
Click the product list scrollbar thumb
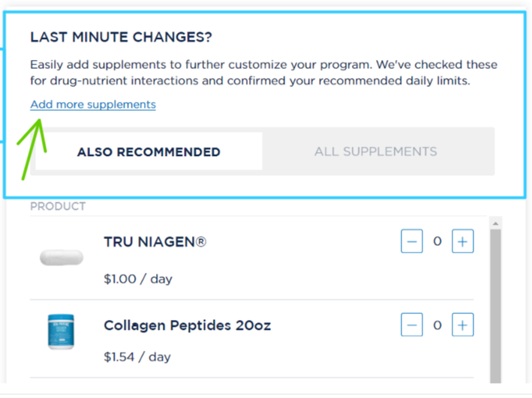click(x=495, y=306)
